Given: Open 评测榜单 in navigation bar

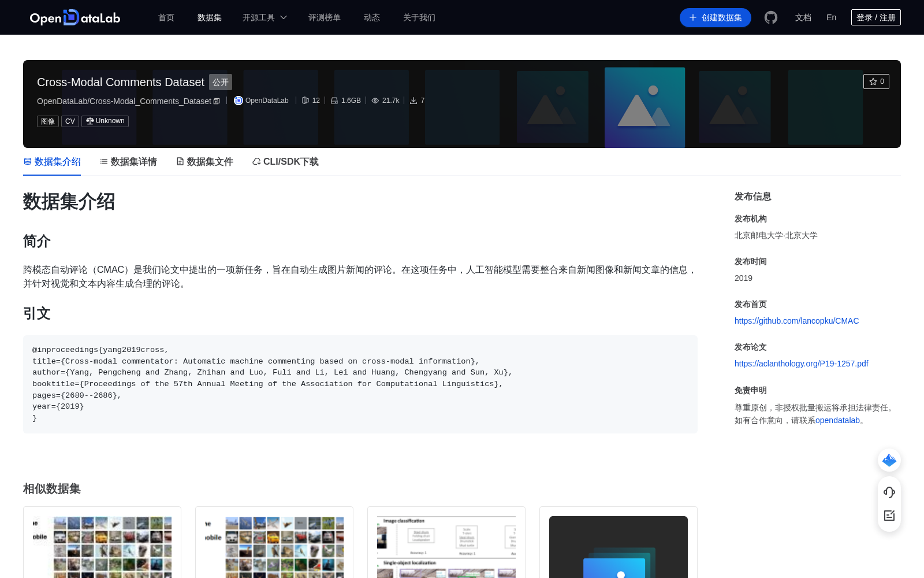Looking at the screenshot, I should (325, 17).
